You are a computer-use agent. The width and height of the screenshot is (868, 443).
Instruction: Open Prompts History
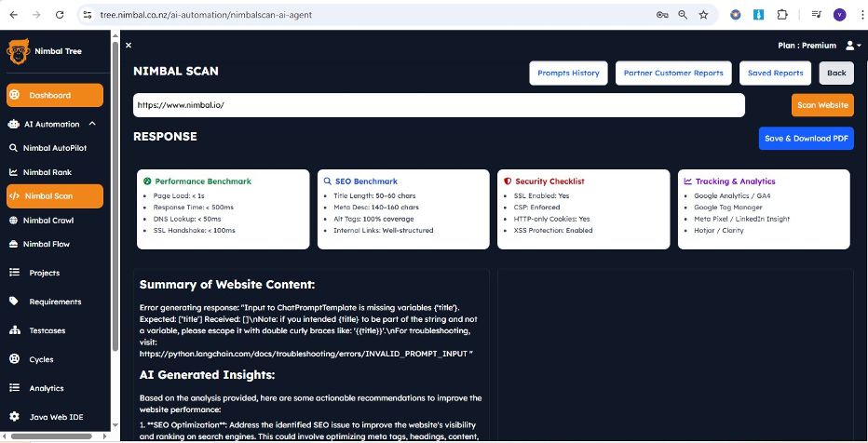coord(568,74)
